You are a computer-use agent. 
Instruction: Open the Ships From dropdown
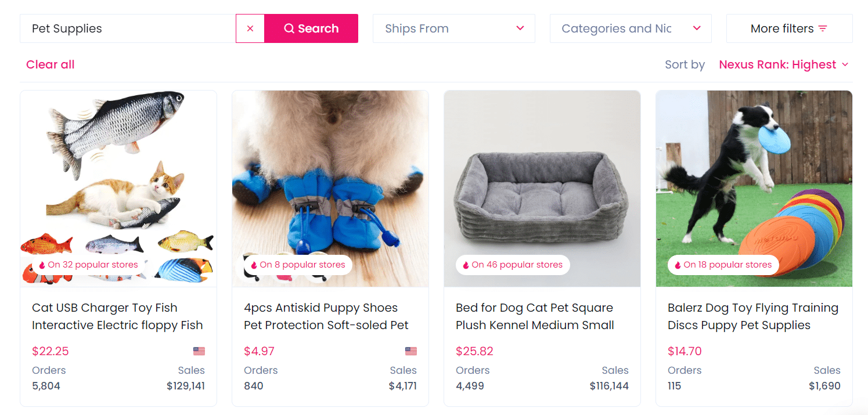point(453,28)
